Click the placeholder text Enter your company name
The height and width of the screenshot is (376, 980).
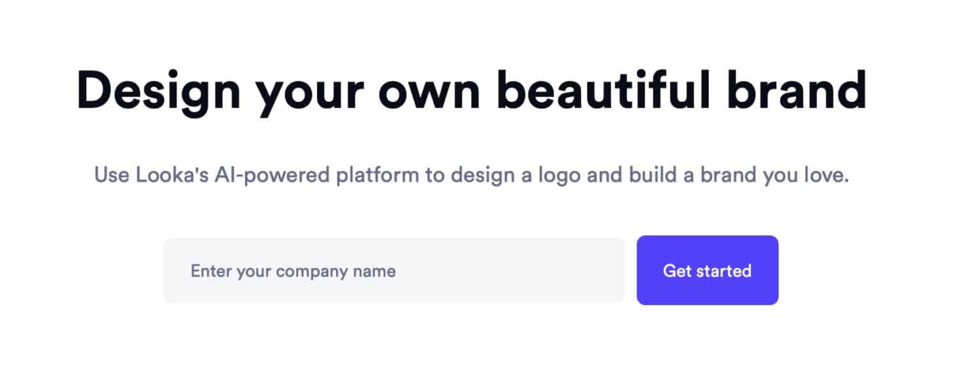click(x=292, y=270)
